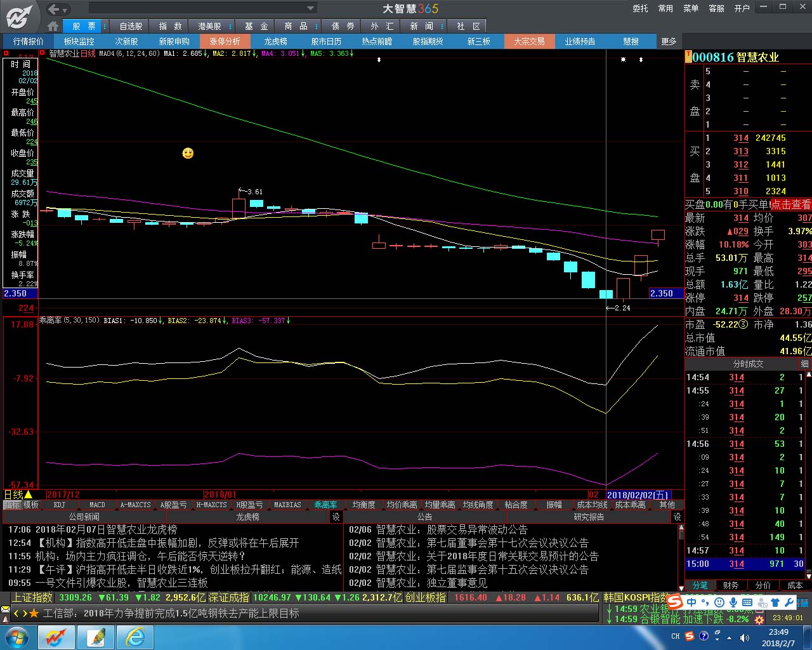
Task: Show hidden tray icons arrow
Action: tap(730, 637)
